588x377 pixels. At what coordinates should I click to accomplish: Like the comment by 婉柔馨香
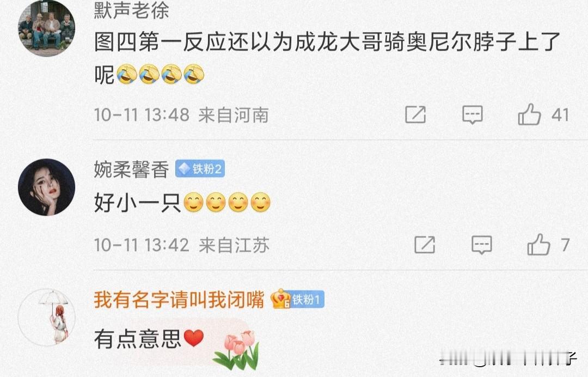[538, 245]
